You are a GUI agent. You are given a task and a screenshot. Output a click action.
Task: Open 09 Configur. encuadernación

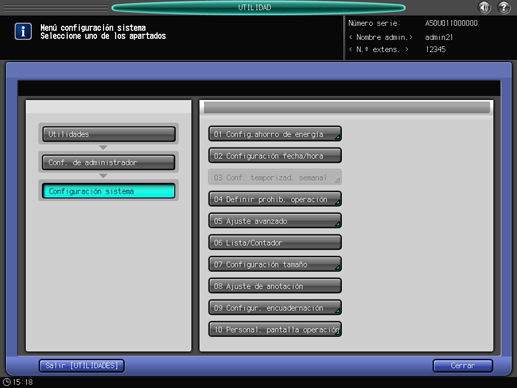point(275,308)
